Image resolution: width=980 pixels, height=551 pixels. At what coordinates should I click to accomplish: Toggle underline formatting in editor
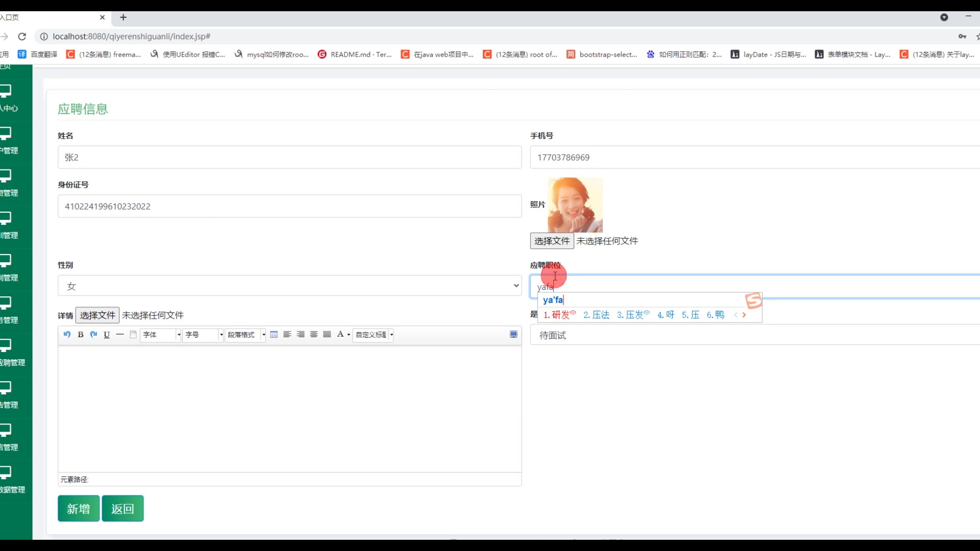(107, 335)
